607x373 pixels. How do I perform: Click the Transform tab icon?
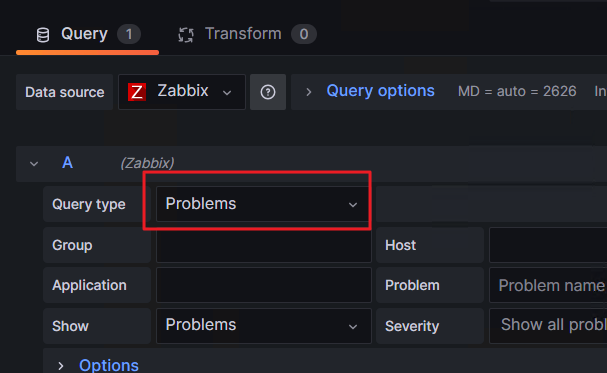pos(186,35)
